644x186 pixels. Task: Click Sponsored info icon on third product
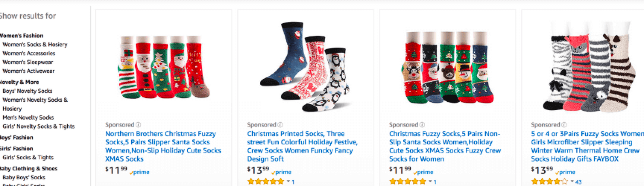[x=423, y=125]
